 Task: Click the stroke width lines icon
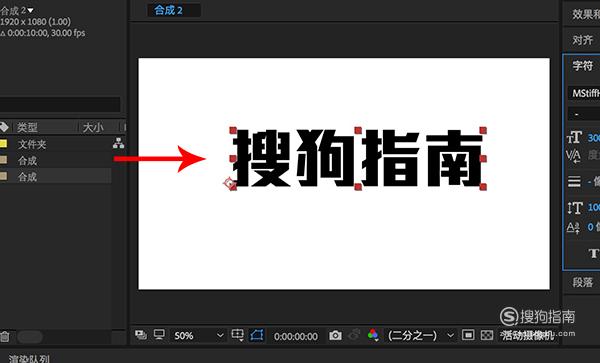tap(574, 181)
